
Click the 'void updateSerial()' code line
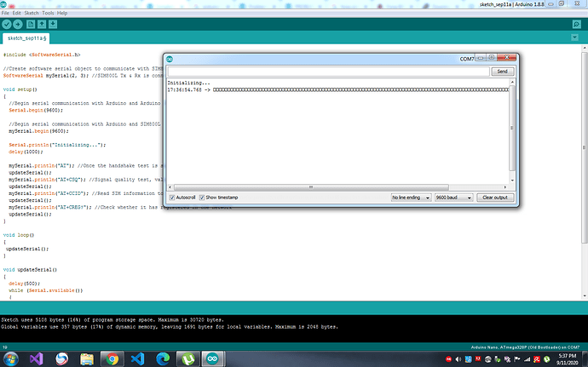coord(30,270)
